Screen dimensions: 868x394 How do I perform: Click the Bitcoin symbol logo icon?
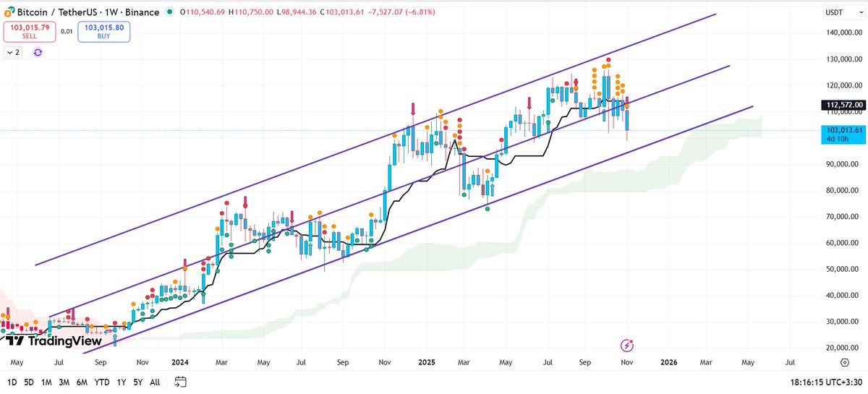pos(8,12)
